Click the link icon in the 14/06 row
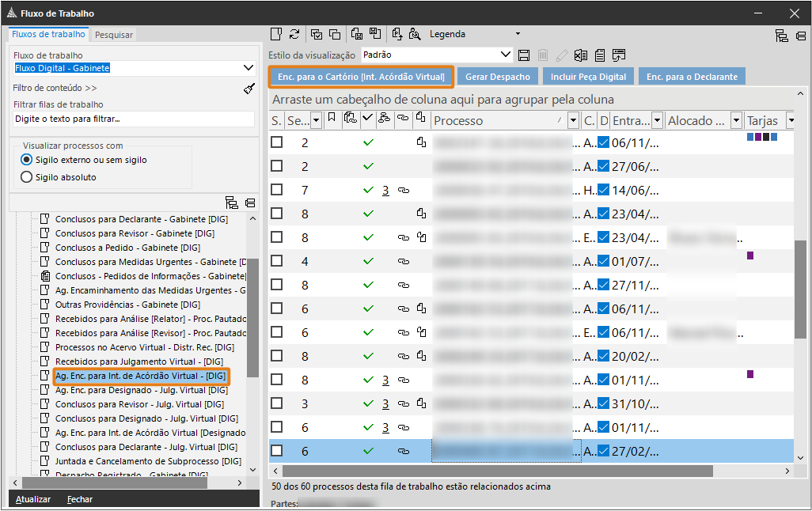812x511 pixels. [x=404, y=191]
